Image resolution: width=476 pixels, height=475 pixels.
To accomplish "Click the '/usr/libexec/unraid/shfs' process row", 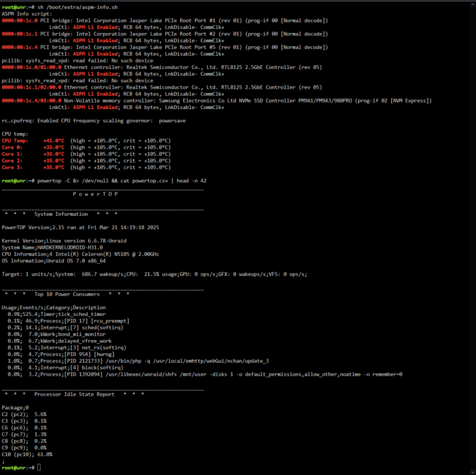I will pyautogui.click(x=205, y=374).
